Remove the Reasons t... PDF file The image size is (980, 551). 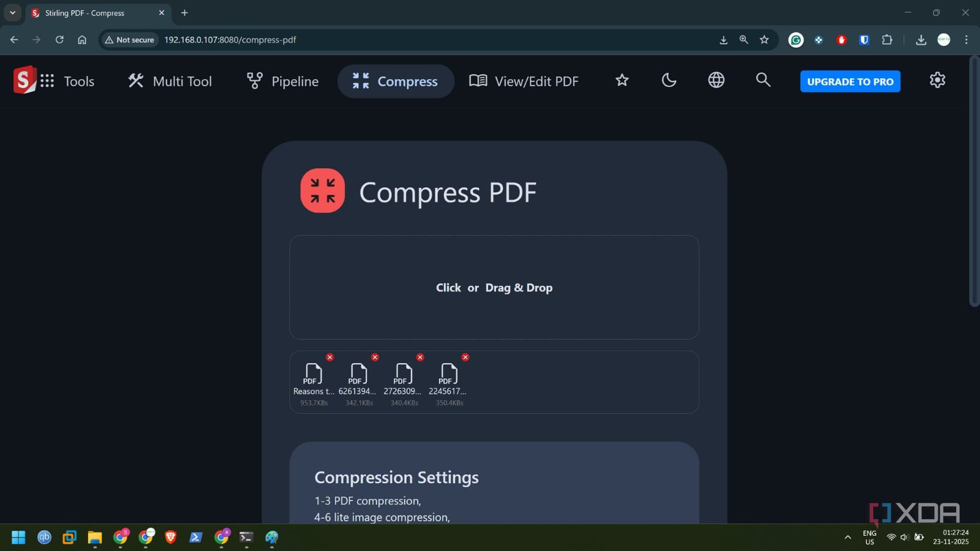coord(330,357)
